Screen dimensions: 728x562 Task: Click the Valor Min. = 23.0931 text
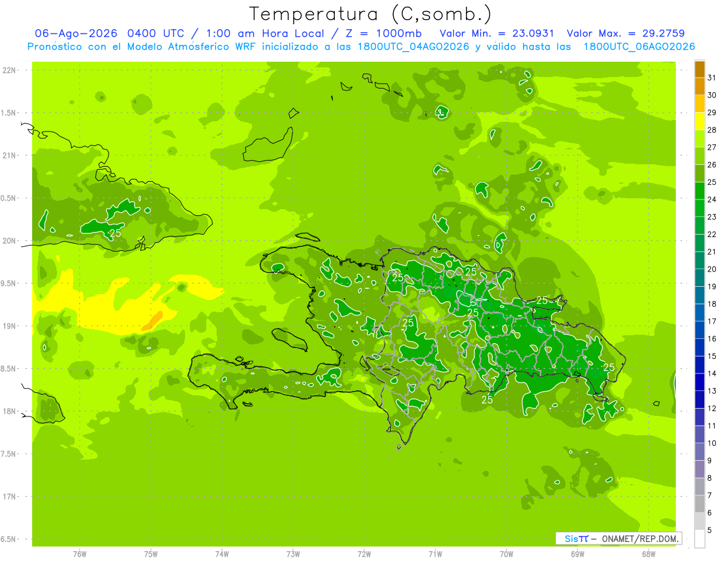[497, 33]
